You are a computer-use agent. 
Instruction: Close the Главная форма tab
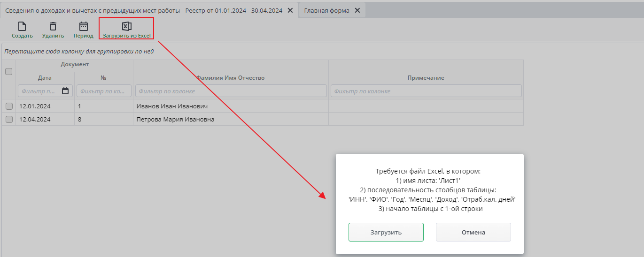357,10
